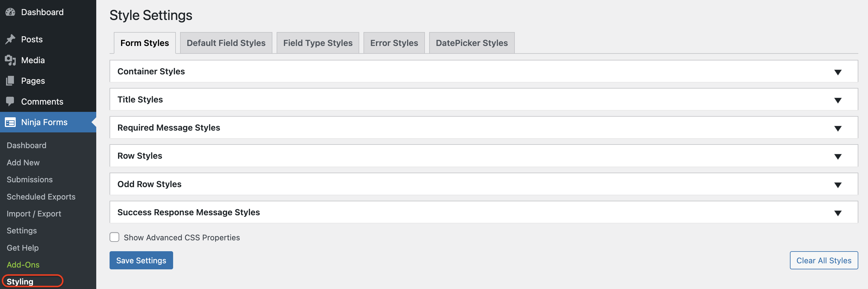Open the Dashboard icon in admin sidebar

click(11, 12)
